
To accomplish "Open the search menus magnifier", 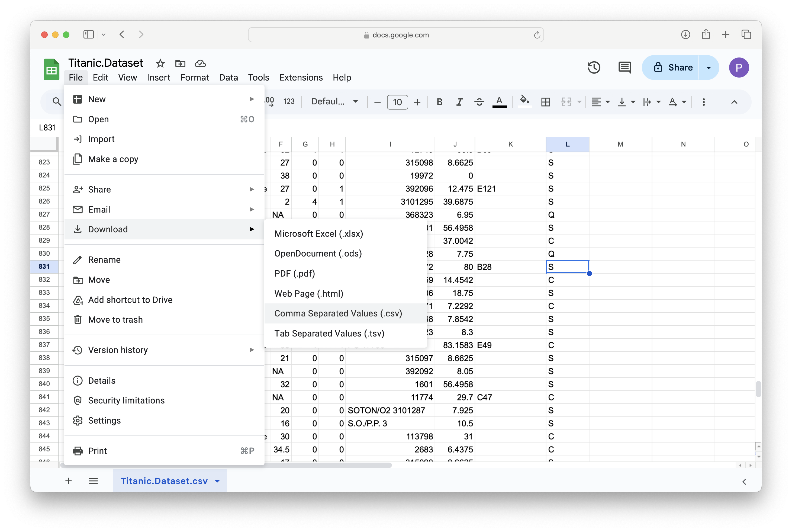I will pyautogui.click(x=57, y=101).
